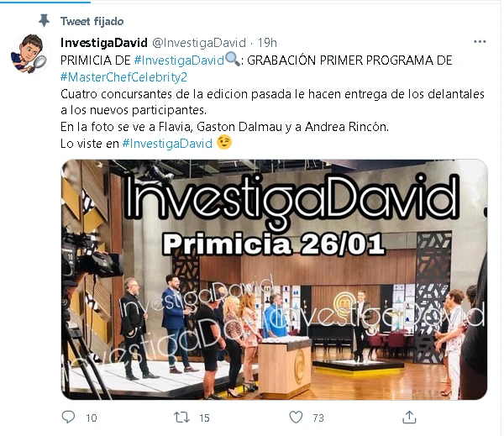The height and width of the screenshot is (436, 504).
Task: Click the Tweet fijado label
Action: [92, 21]
